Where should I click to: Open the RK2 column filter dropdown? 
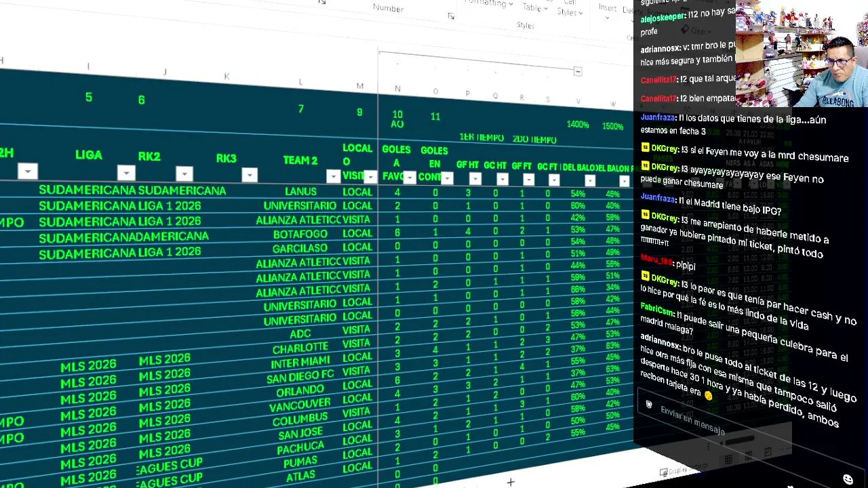184,174
